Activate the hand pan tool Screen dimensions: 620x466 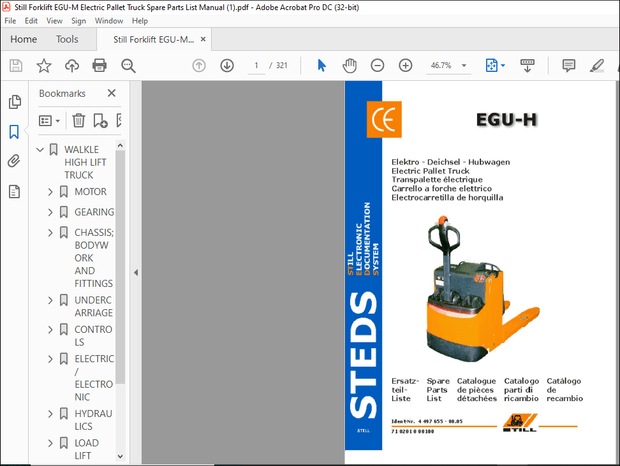point(350,66)
